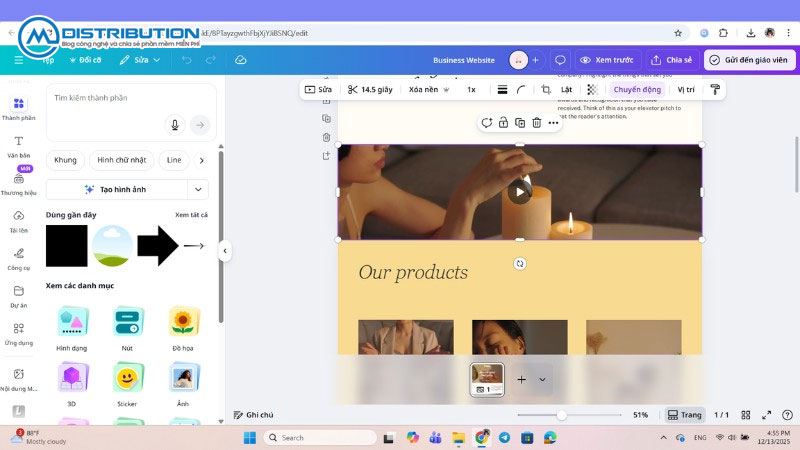This screenshot has width=800, height=450.
Task: Select the Hình chữ nhật chip
Action: [121, 160]
